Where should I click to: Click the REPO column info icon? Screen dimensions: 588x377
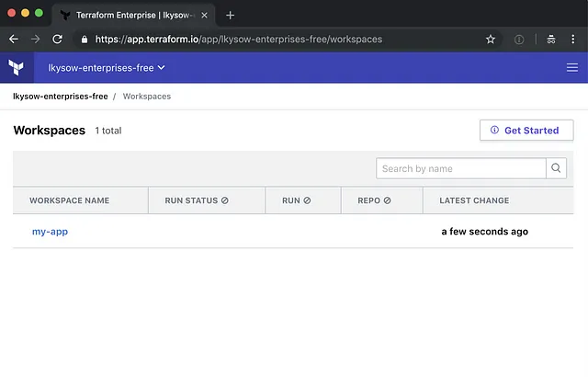click(x=387, y=200)
